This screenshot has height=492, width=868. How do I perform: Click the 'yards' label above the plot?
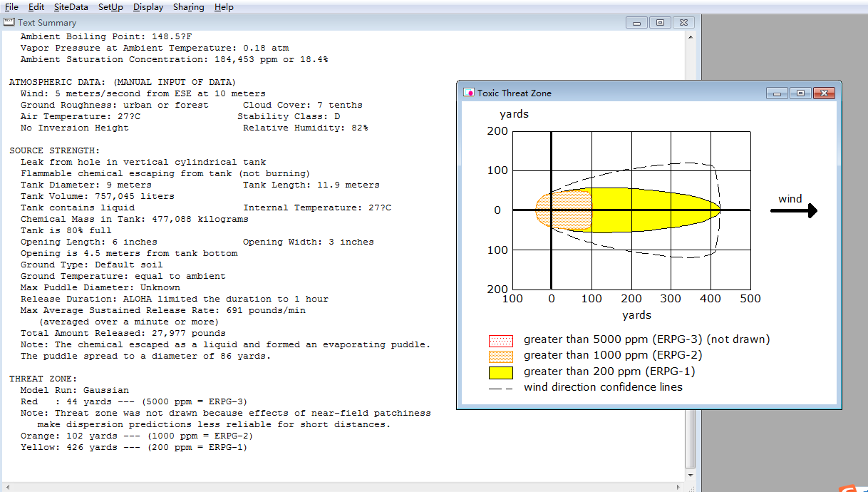(x=514, y=114)
